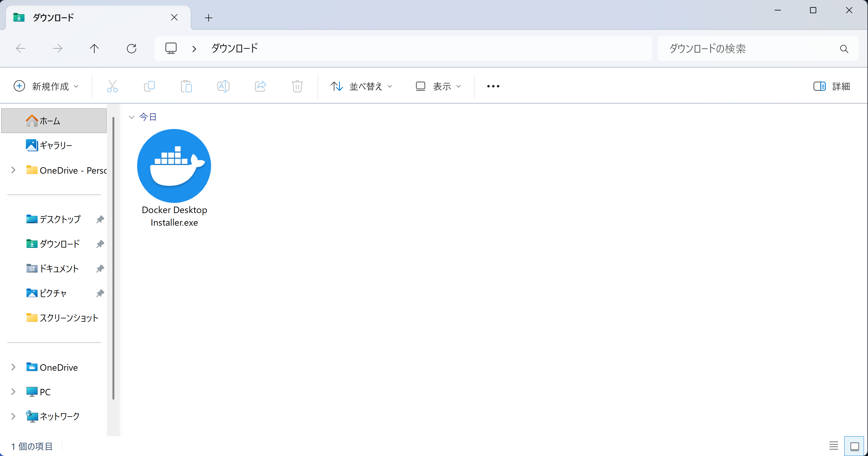Open the 新規作成 new item button

click(x=46, y=86)
